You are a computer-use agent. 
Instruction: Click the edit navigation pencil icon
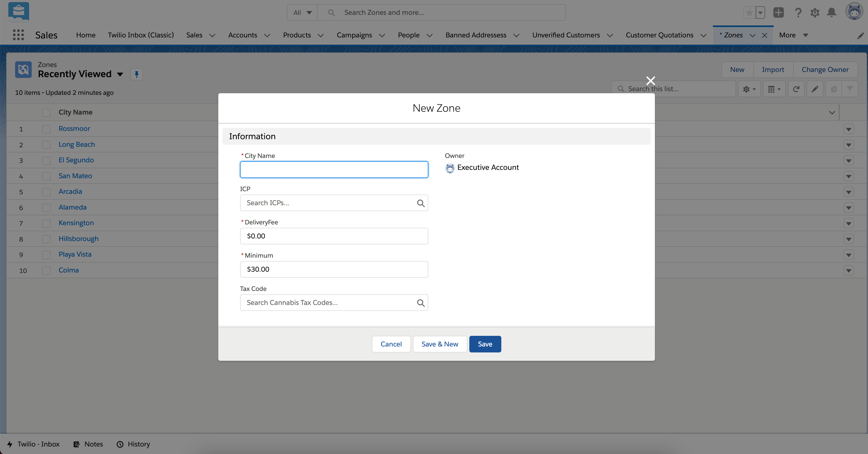(x=860, y=35)
